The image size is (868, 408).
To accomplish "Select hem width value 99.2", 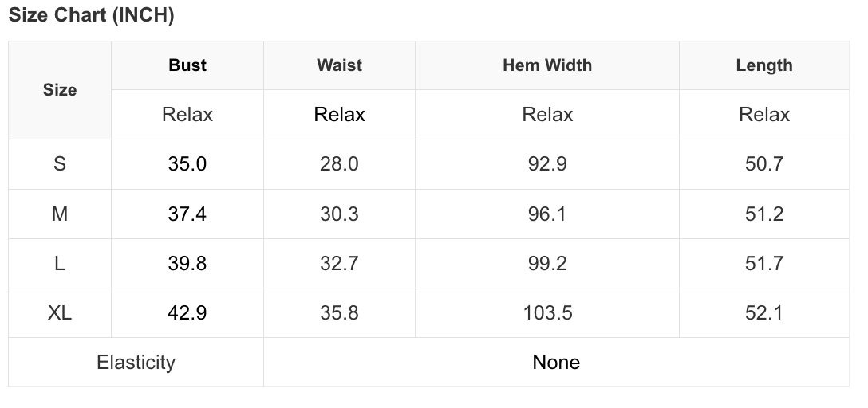I will pos(547,263).
